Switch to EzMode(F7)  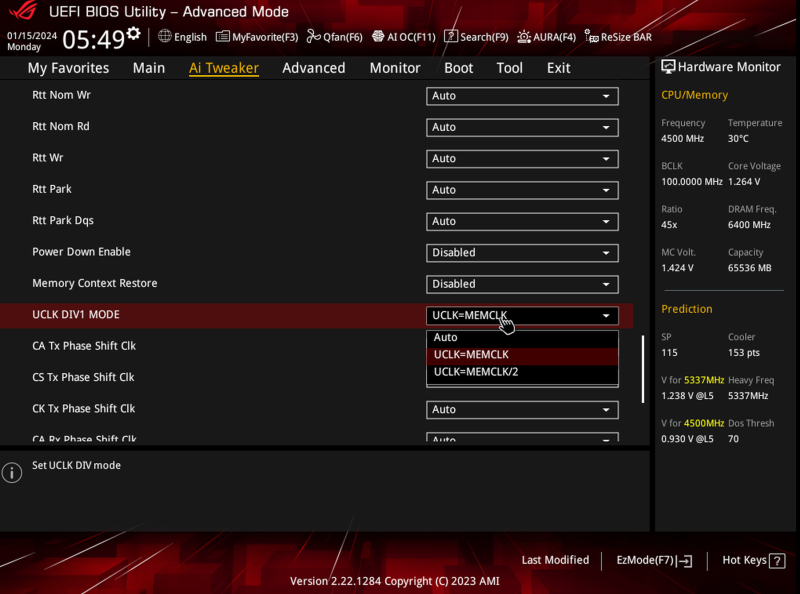pyautogui.click(x=654, y=560)
